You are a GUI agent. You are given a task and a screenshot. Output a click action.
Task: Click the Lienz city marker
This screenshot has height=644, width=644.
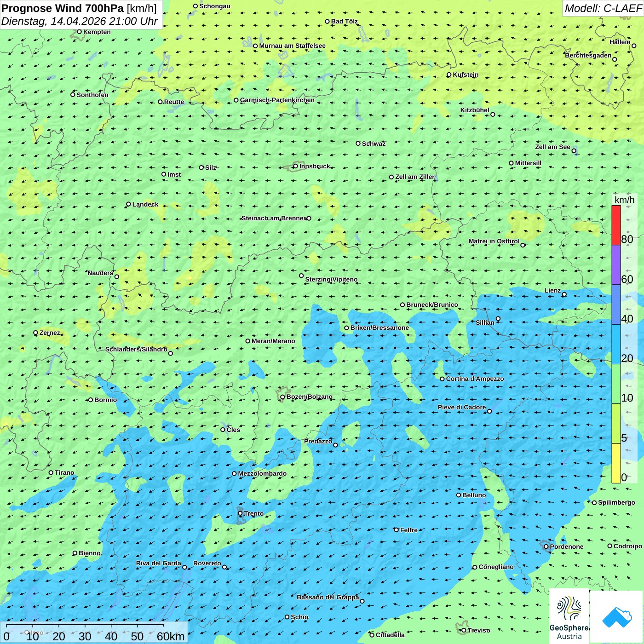(x=564, y=294)
